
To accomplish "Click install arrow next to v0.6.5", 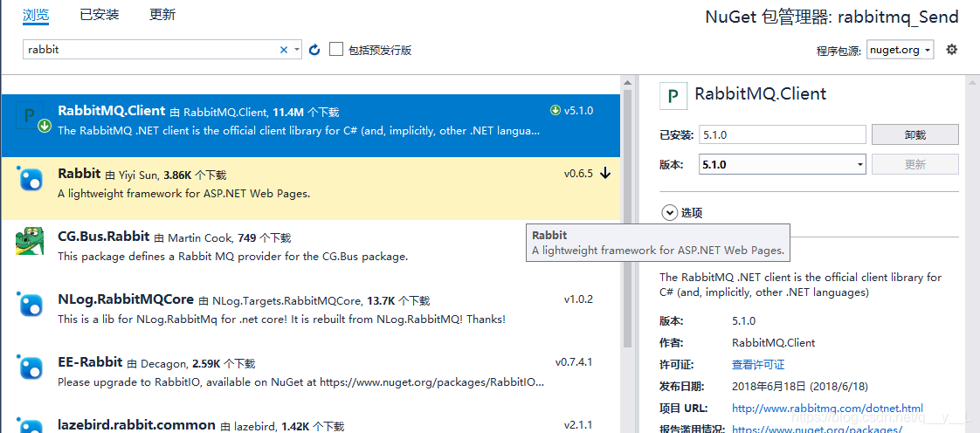I will coord(605,174).
